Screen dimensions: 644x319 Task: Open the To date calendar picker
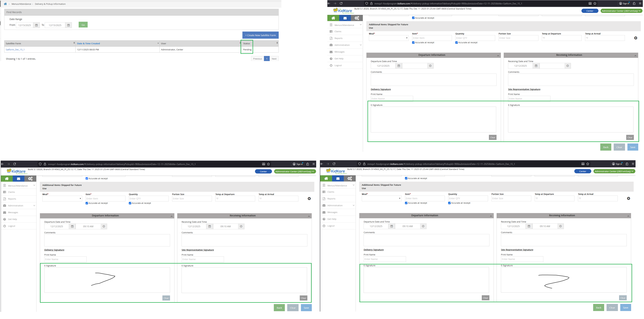68,25
